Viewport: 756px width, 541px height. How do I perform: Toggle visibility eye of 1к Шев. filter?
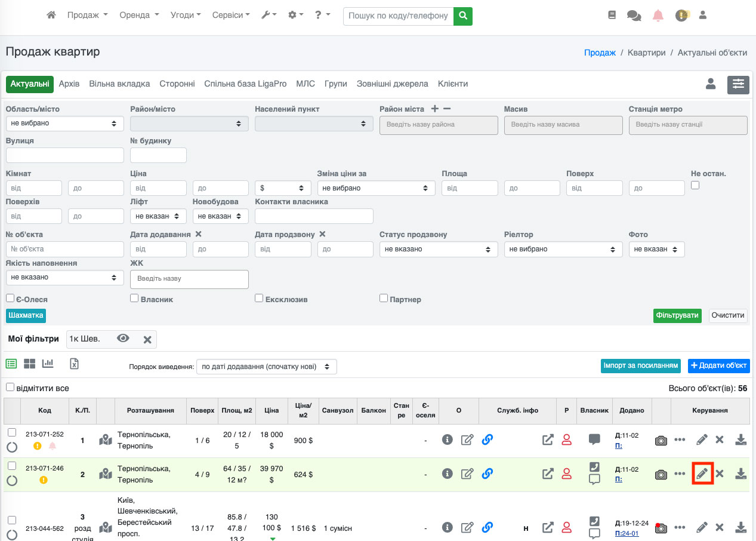coord(123,339)
